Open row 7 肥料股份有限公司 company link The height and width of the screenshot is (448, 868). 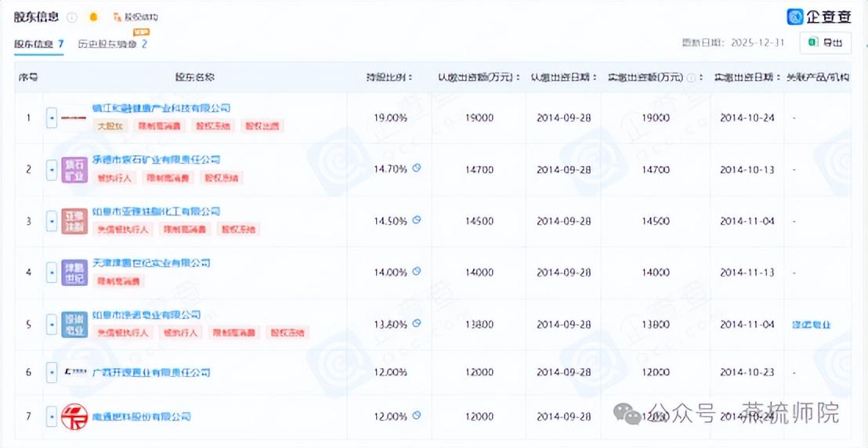141,417
